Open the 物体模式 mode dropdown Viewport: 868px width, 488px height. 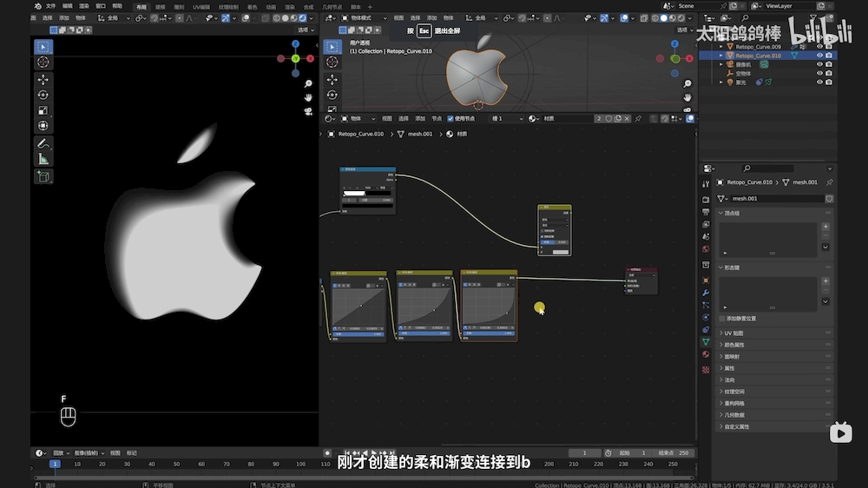[364, 18]
